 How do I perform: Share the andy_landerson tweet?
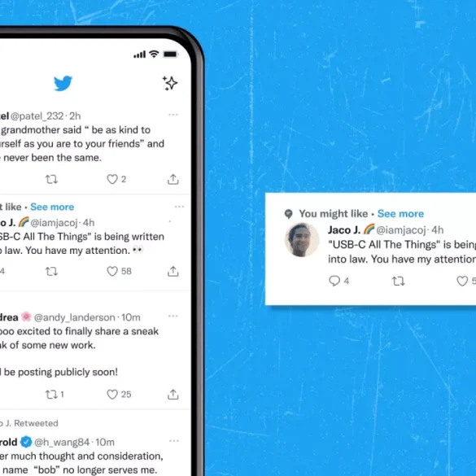[173, 395]
